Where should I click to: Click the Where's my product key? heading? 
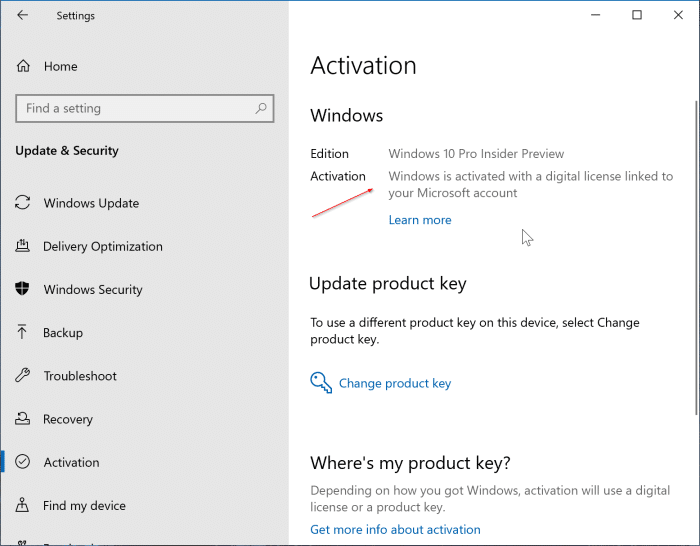click(x=410, y=463)
